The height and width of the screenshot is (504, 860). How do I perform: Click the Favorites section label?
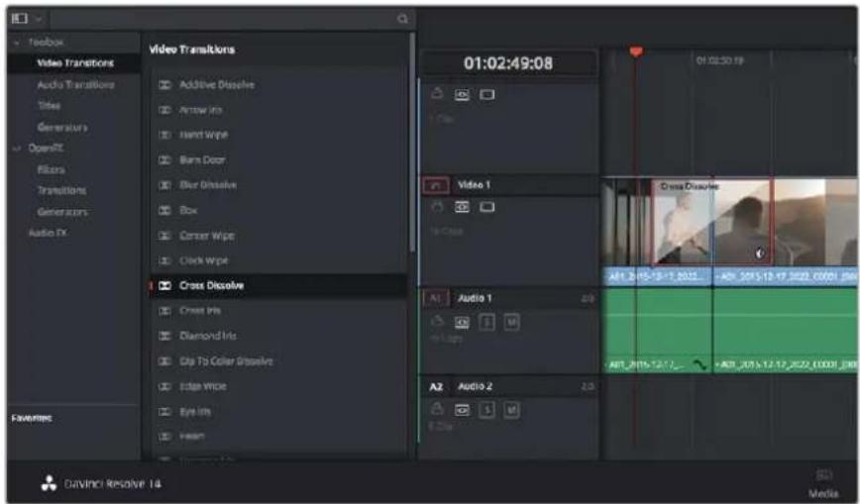32,419
